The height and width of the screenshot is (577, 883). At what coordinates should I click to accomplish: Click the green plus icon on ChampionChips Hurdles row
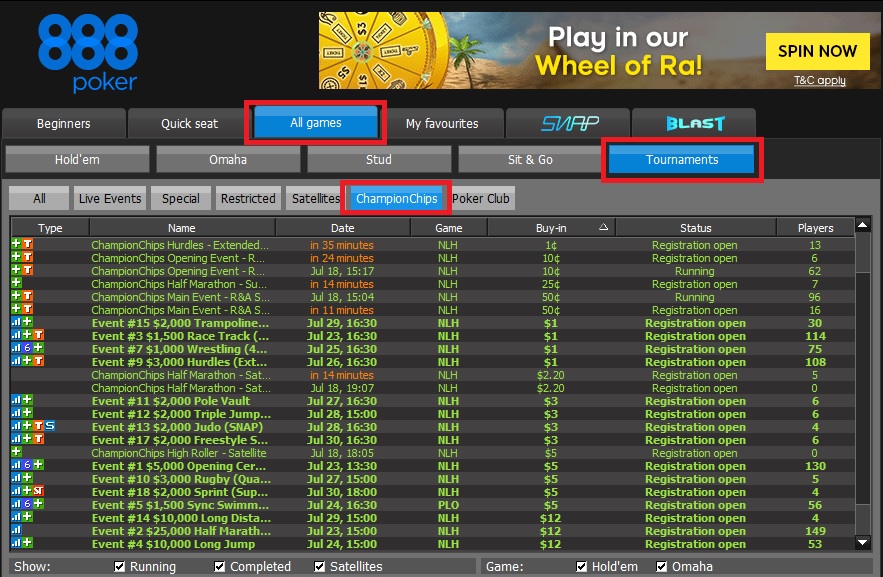pos(16,244)
